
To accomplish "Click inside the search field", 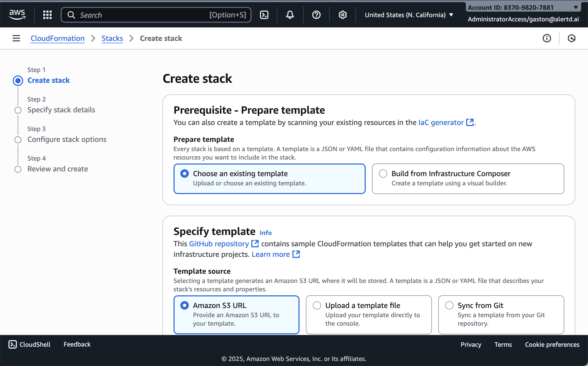I will pos(156,15).
